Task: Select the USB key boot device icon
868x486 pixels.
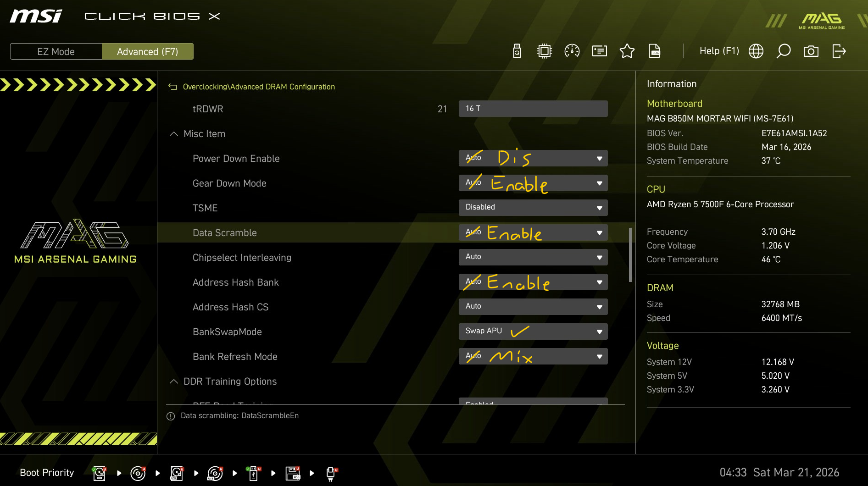Action: (254, 473)
